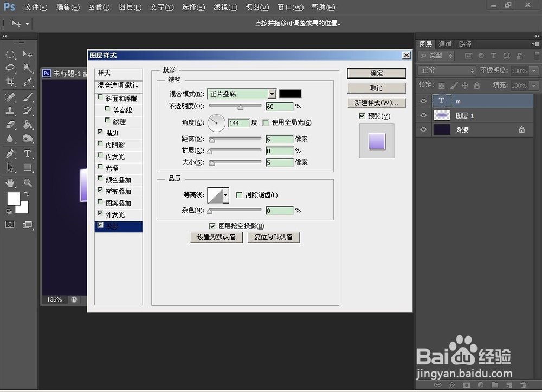Screen dimensions: 542x392
Task: Uncheck the 渐变叠加 checkbox
Action: (x=100, y=190)
